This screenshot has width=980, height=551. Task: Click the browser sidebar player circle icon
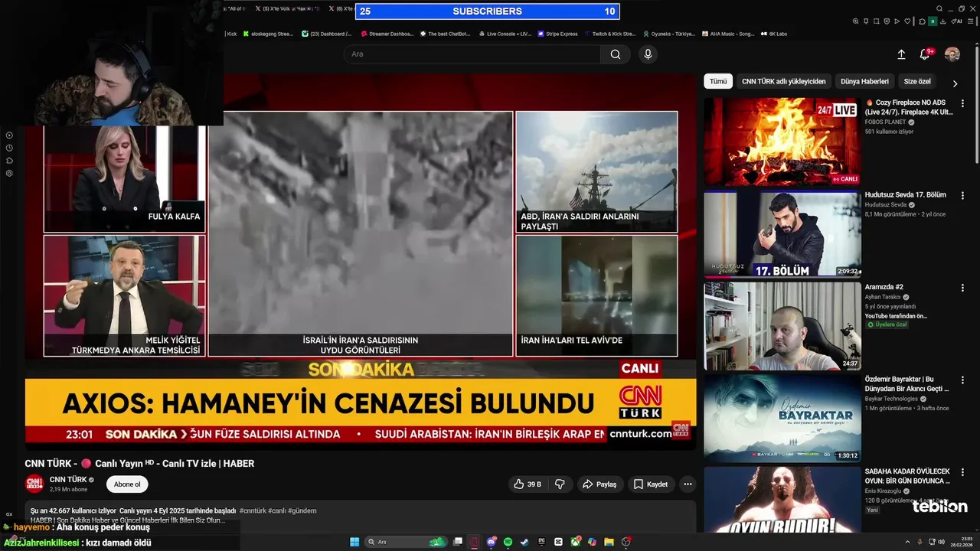[x=9, y=135]
